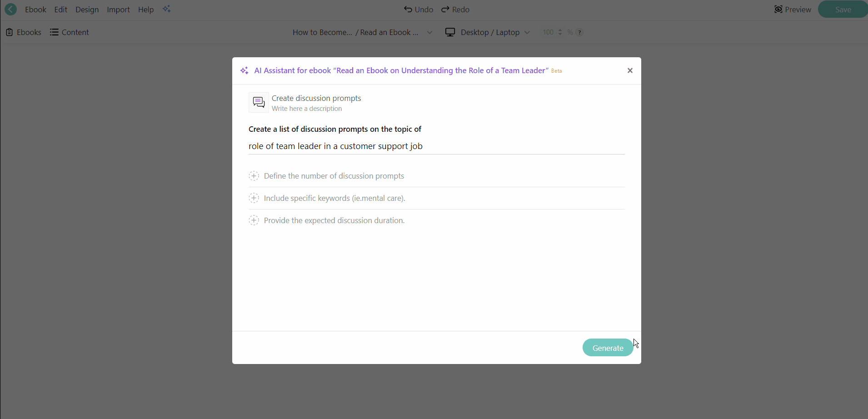Click the Save button
The height and width of the screenshot is (419, 868).
coord(843,9)
